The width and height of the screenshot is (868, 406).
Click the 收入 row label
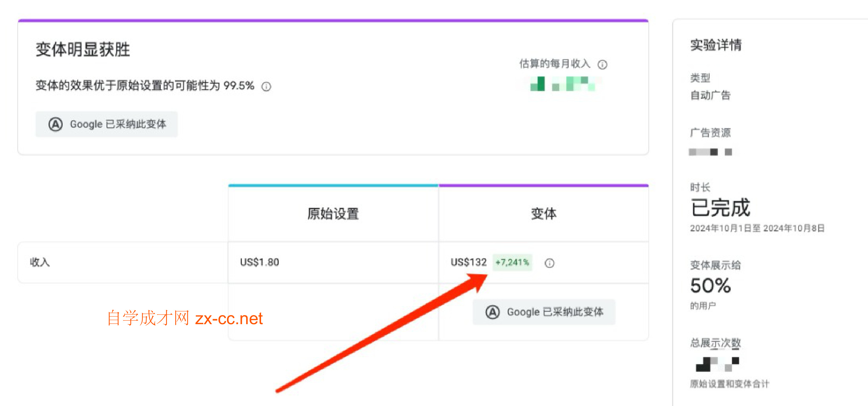[x=40, y=262]
